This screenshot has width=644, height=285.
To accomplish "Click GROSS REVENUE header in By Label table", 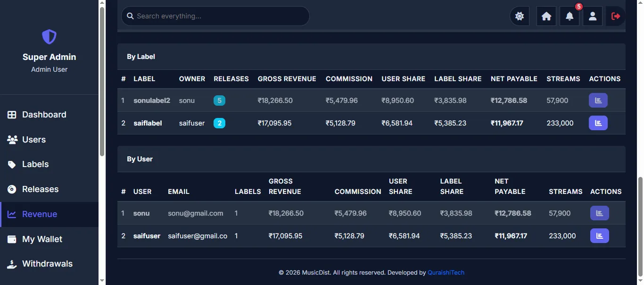I will (287, 79).
